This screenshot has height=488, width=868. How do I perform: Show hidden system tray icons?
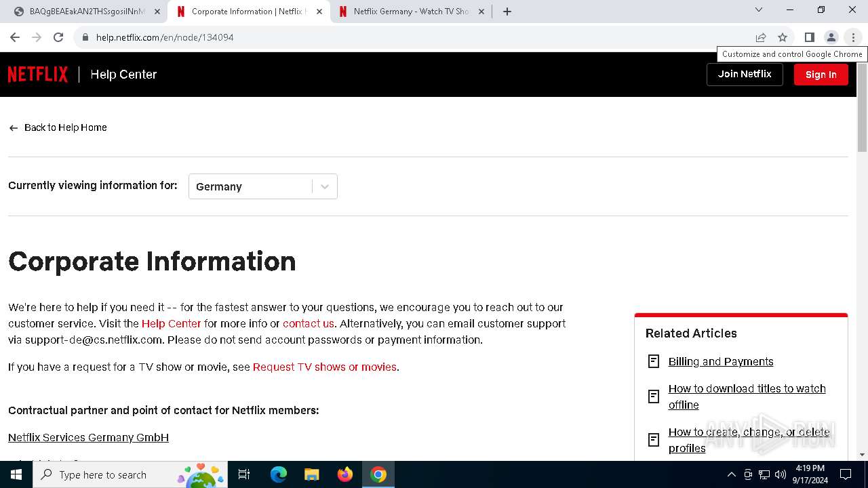731,474
